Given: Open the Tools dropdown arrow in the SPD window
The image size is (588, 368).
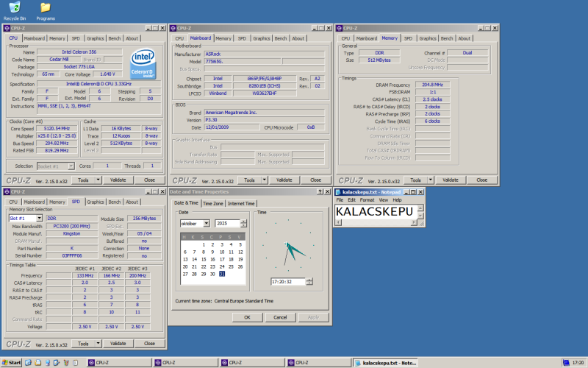Looking at the screenshot, I should (97, 343).
